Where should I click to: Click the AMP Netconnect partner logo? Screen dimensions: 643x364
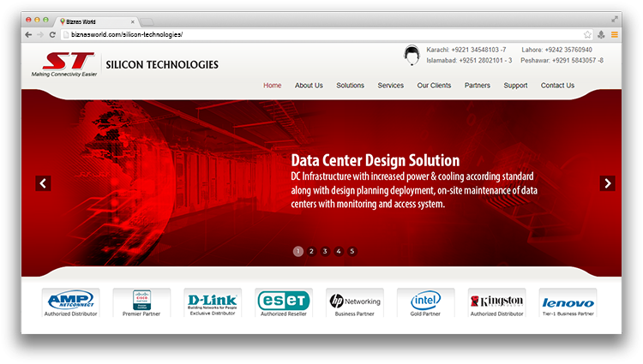pos(70,301)
